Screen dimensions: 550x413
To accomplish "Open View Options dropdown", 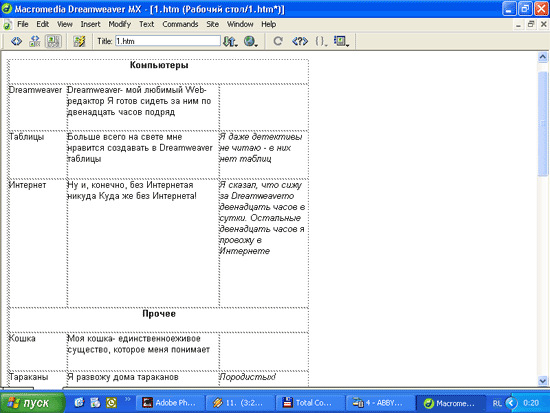I will 341,41.
